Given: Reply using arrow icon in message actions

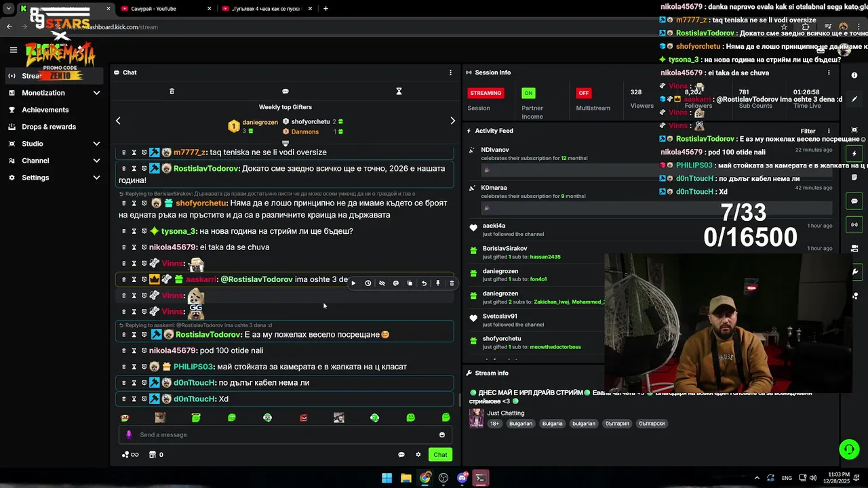Looking at the screenshot, I should pyautogui.click(x=424, y=283).
